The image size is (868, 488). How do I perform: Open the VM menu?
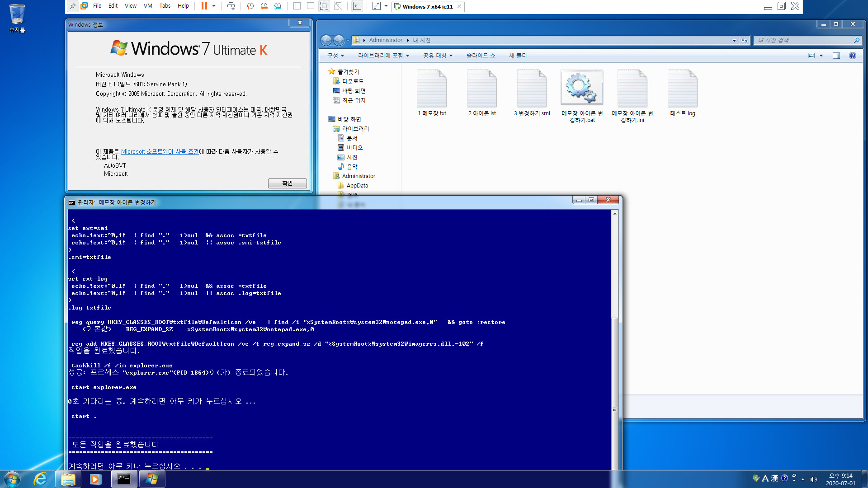point(148,6)
